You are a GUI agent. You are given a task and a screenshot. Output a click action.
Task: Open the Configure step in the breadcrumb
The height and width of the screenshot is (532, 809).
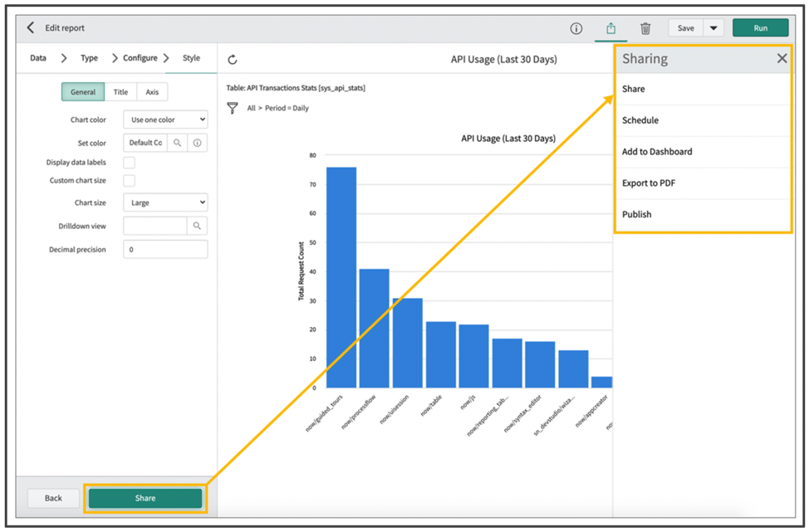coord(140,58)
